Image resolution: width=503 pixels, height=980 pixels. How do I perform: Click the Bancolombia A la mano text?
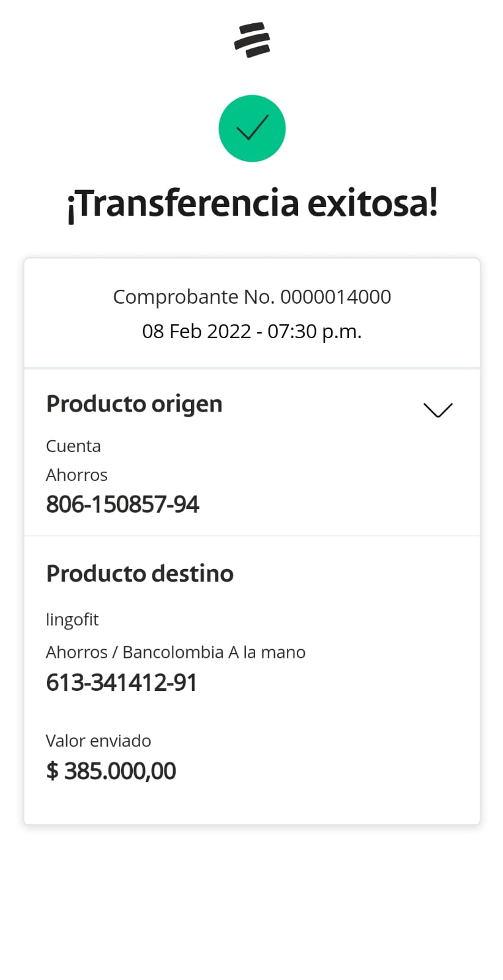[x=214, y=652]
